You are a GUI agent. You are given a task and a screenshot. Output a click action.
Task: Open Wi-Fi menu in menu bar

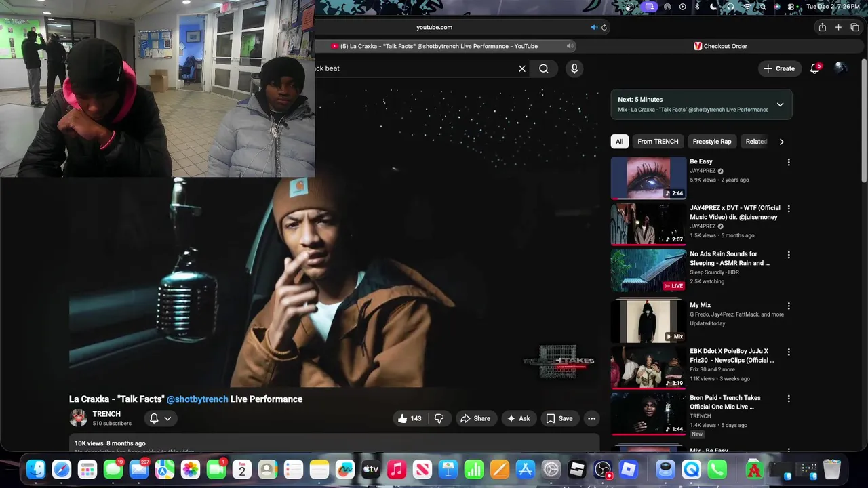747,7
